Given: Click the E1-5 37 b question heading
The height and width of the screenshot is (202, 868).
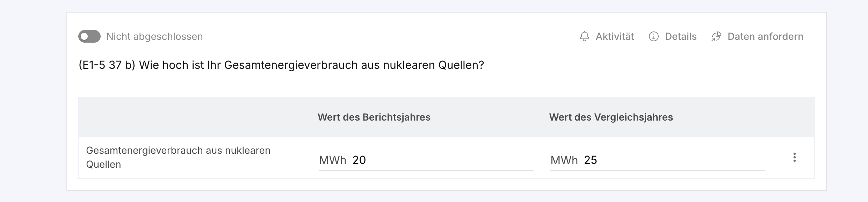Looking at the screenshot, I should [281, 65].
